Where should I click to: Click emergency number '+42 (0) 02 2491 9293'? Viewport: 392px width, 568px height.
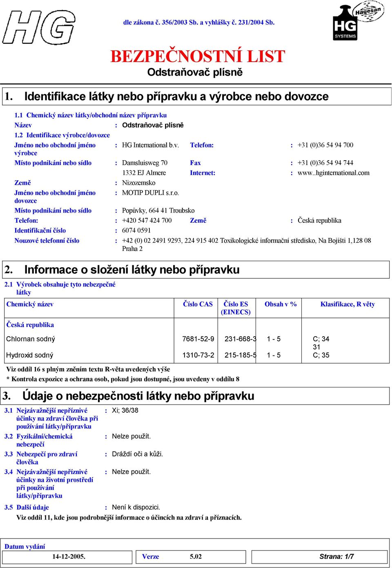click(152, 241)
